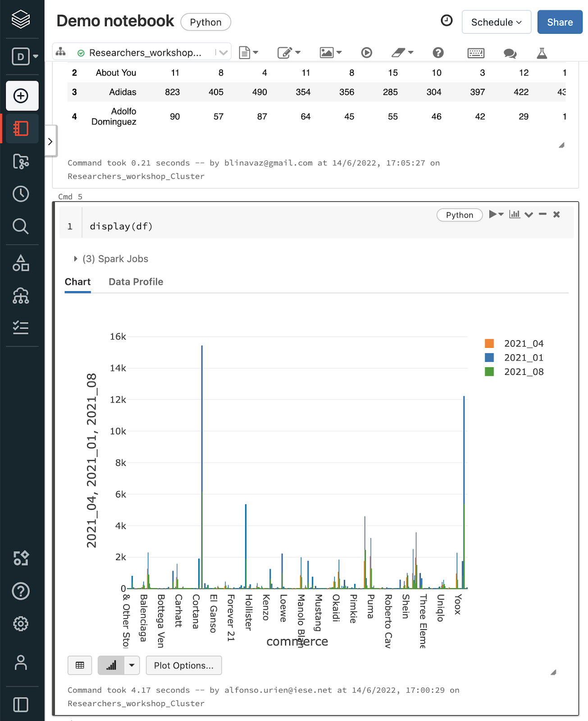Open the comments speech bubble icon
This screenshot has height=721, width=588.
point(510,53)
